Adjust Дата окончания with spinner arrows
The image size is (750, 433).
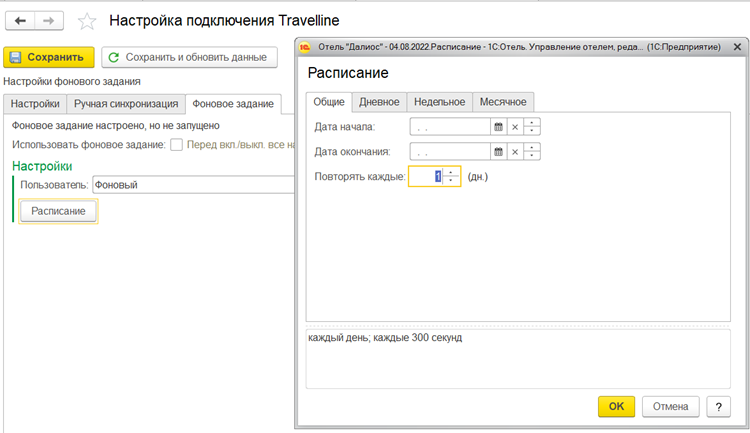coord(532,152)
